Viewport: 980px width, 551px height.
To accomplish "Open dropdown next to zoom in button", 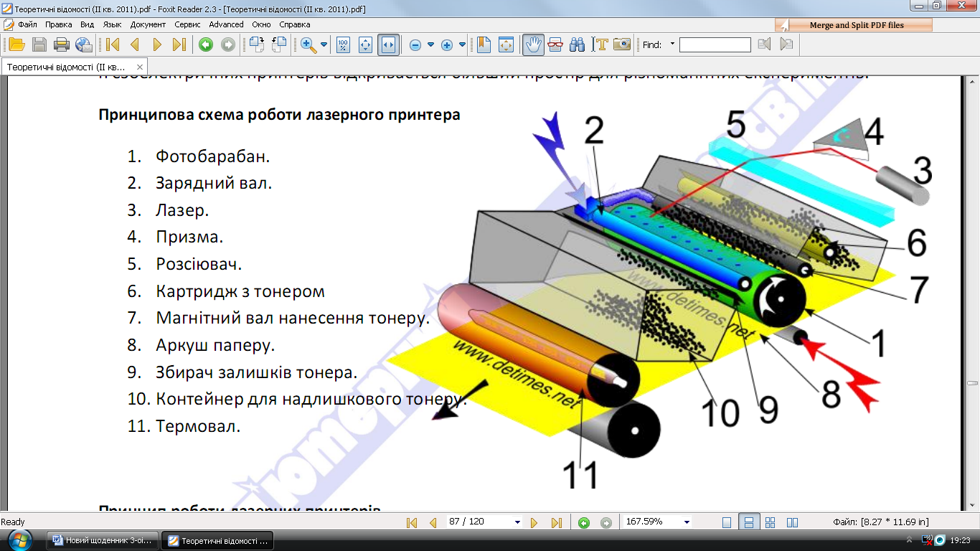I will point(462,44).
